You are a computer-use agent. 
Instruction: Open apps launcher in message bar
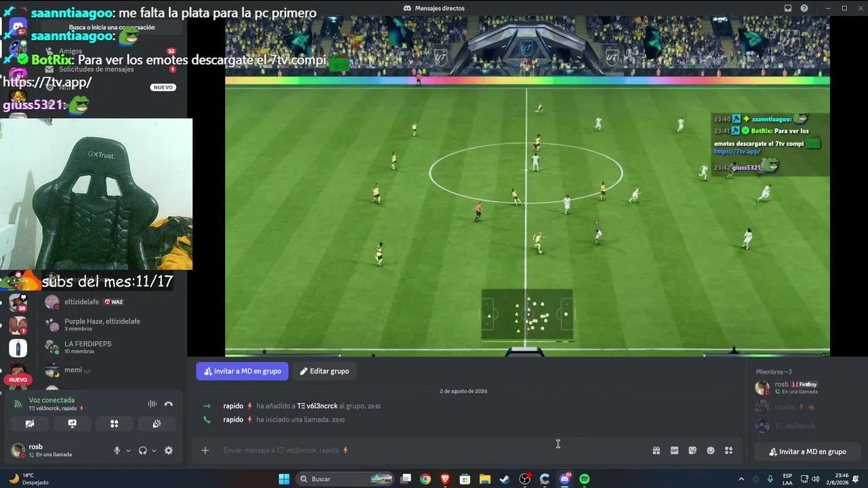pyautogui.click(x=728, y=450)
